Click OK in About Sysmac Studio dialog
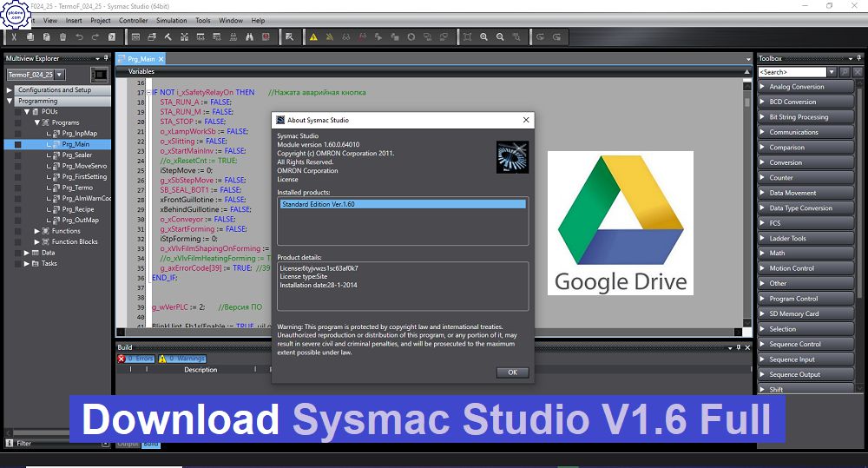The image size is (868, 468). pyautogui.click(x=512, y=372)
